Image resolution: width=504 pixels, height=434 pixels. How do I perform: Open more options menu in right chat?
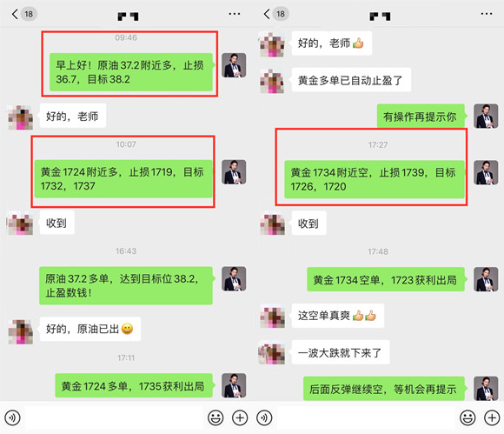pos(487,14)
